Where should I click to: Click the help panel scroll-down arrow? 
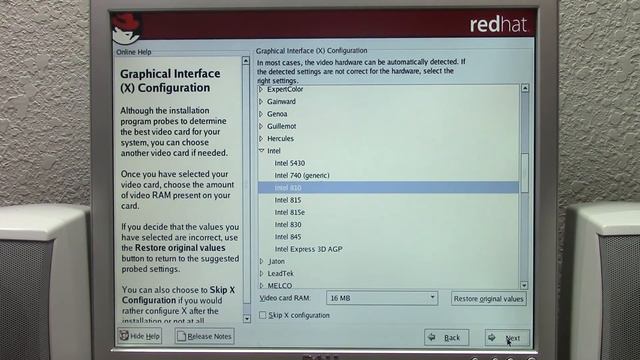coord(247,318)
